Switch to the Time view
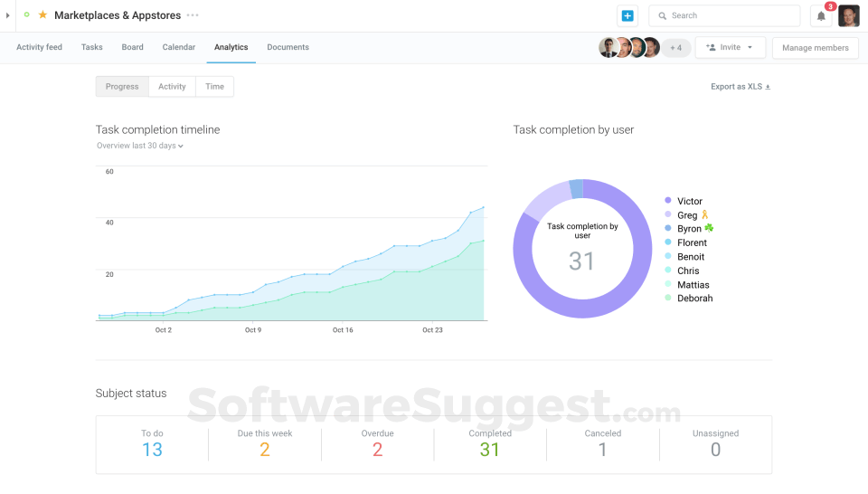The width and height of the screenshot is (868, 494). pyautogui.click(x=214, y=87)
